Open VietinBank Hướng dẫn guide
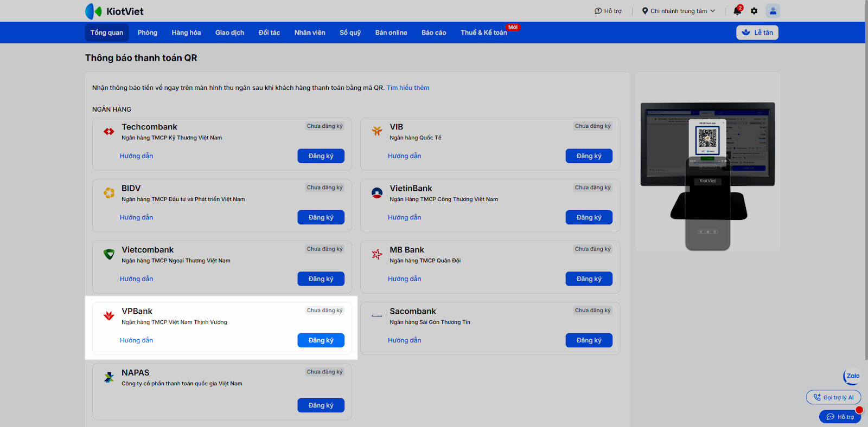The image size is (868, 427). [x=405, y=217]
